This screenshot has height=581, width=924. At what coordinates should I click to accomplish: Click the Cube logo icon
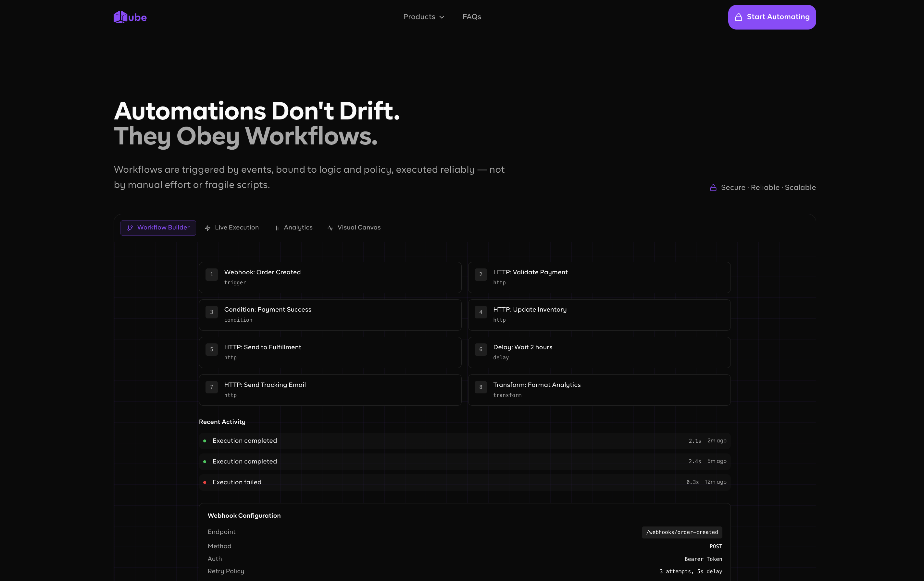click(120, 17)
